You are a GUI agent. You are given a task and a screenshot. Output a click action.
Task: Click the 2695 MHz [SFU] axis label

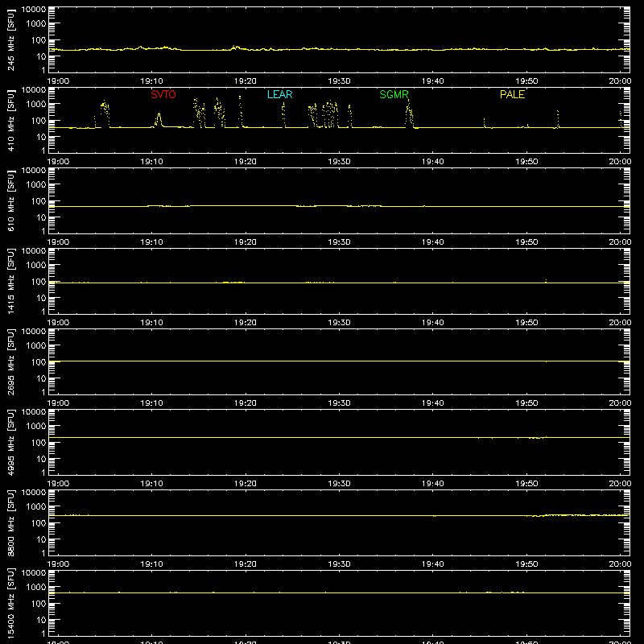pos(10,361)
